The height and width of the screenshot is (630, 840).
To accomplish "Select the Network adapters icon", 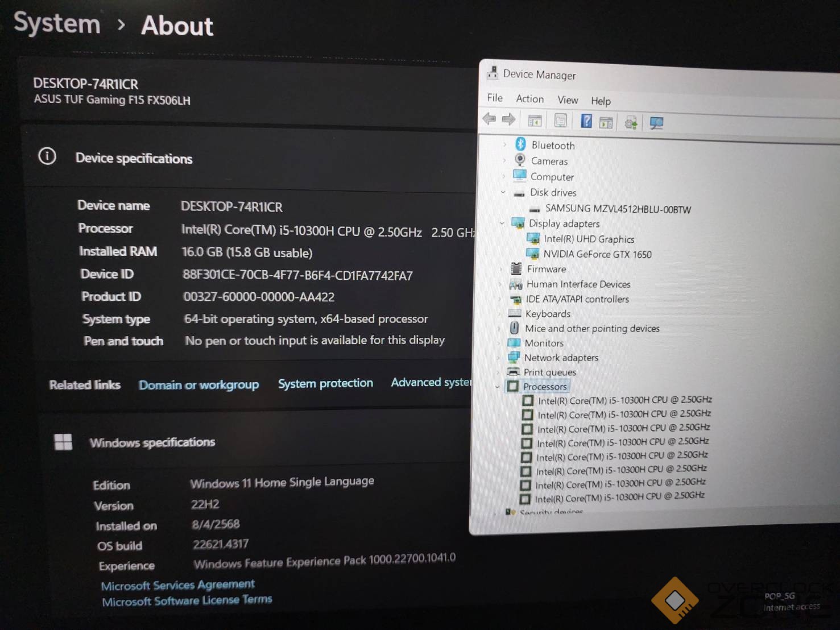I will (x=514, y=357).
